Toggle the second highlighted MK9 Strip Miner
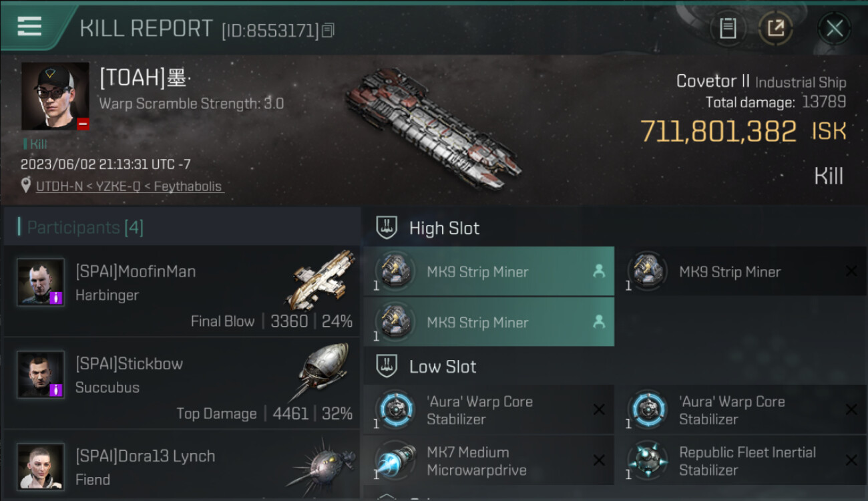Screen dimensions: 868x501 489,322
